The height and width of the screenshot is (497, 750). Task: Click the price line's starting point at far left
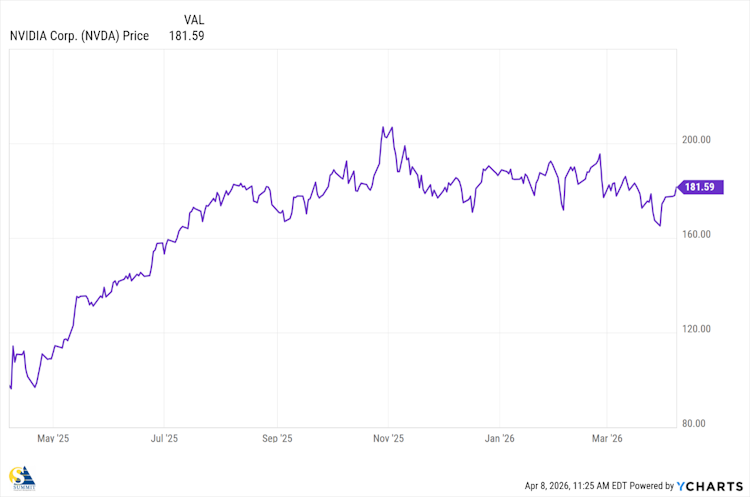pos(10,387)
